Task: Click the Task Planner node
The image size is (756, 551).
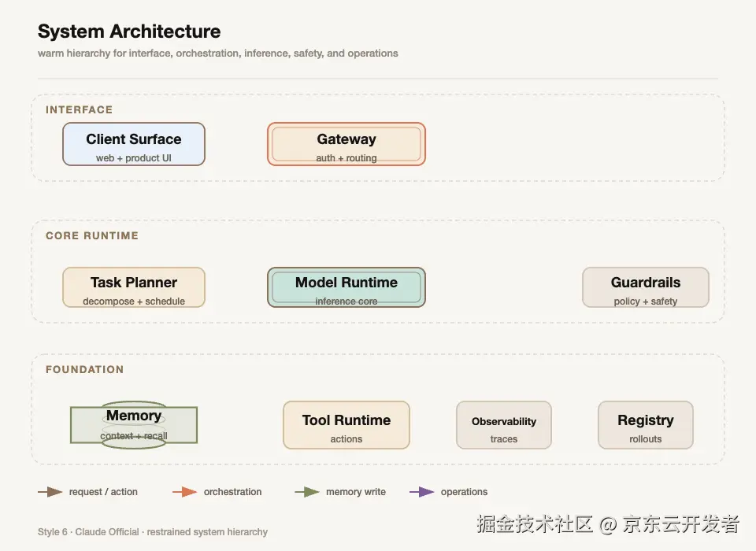Action: pos(134,287)
